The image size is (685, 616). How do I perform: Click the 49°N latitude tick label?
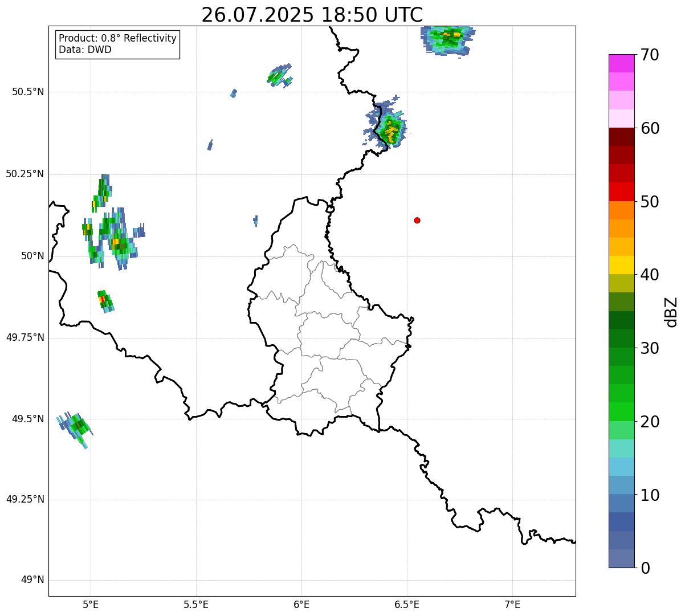pyautogui.click(x=32, y=580)
